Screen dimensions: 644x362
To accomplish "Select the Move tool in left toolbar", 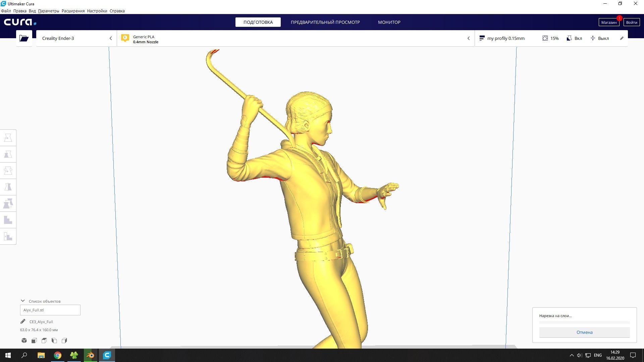I will (8, 138).
